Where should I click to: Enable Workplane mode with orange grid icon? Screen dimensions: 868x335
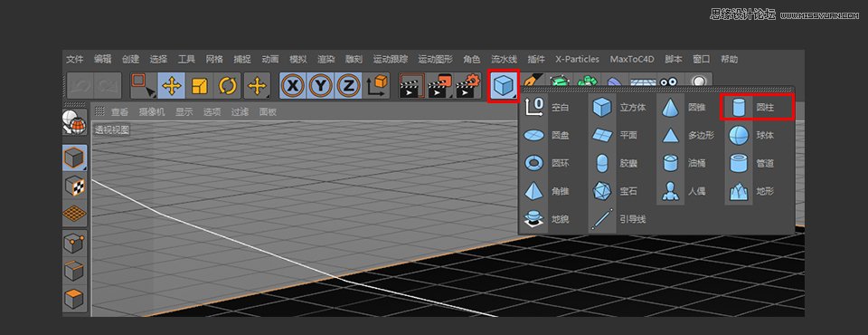coord(74,214)
